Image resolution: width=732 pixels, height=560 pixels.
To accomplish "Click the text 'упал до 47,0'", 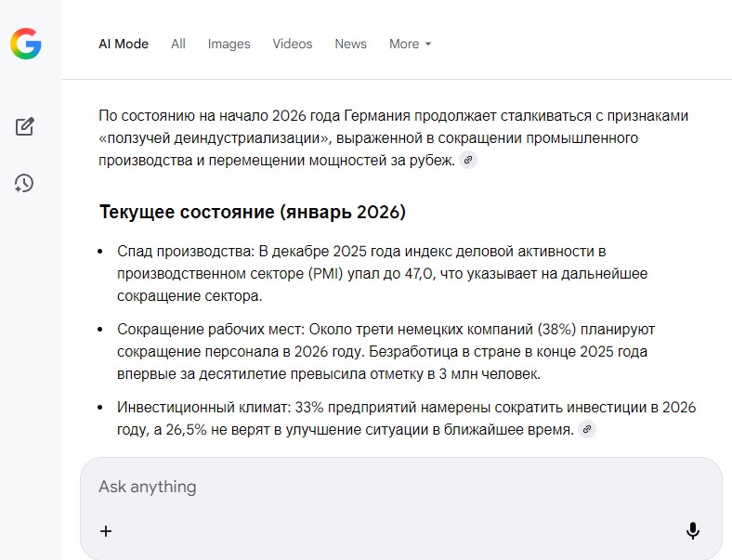I will (x=391, y=273).
